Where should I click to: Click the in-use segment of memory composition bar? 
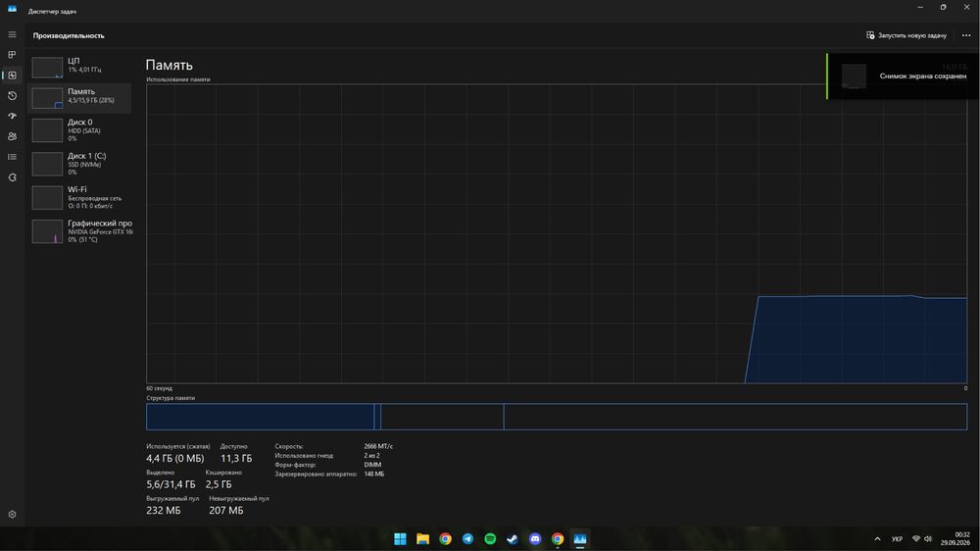pos(260,417)
